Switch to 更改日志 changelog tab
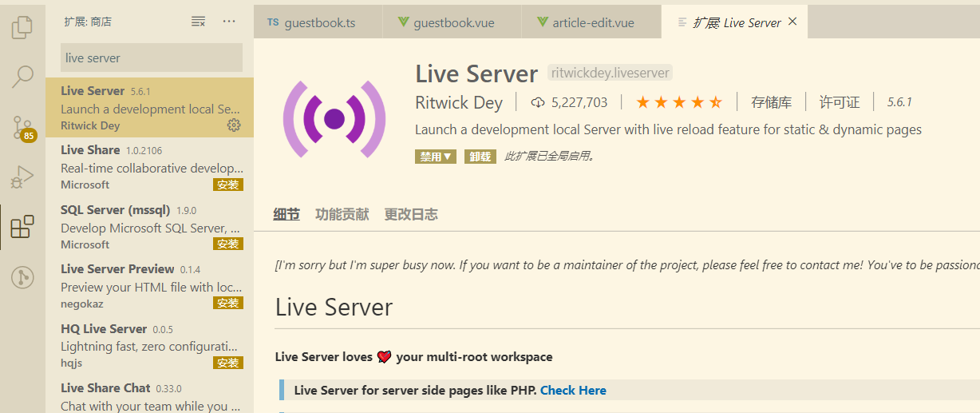 point(411,214)
